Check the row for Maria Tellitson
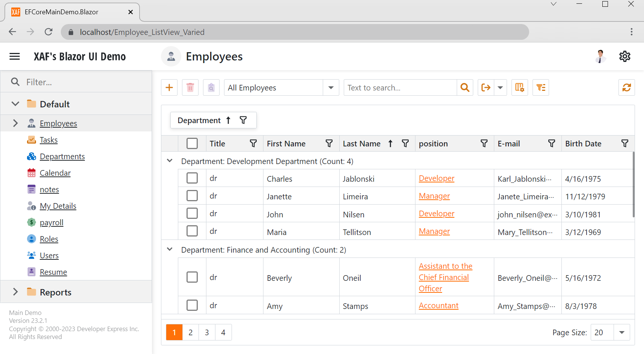Screen dimensions: 644x354 (192, 231)
